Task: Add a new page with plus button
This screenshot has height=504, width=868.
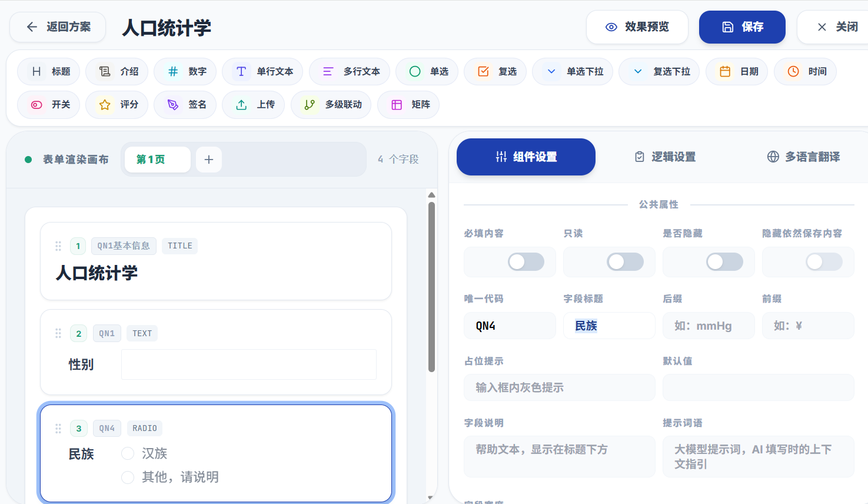Action: [209, 160]
